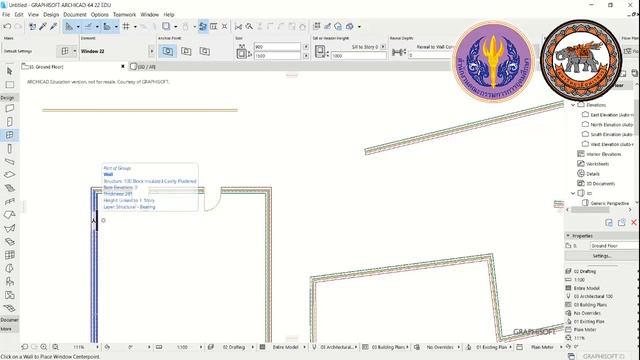Collapse the 3D folder in Navigator

(573, 193)
